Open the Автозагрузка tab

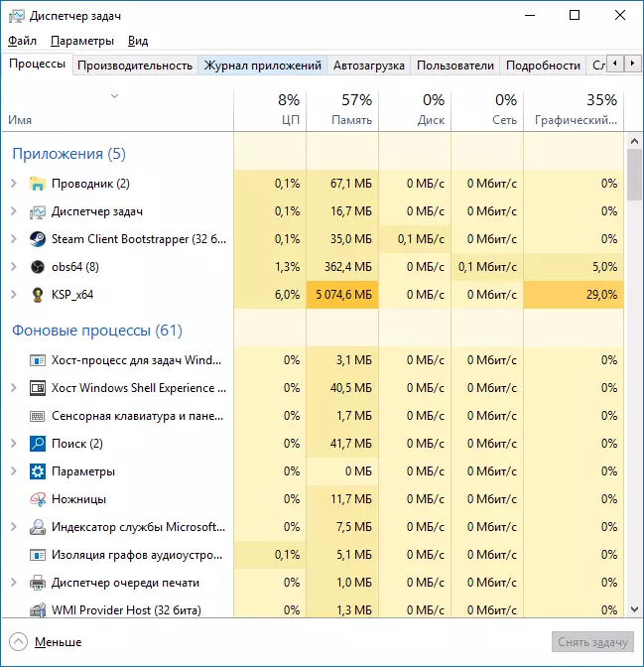[x=369, y=66]
